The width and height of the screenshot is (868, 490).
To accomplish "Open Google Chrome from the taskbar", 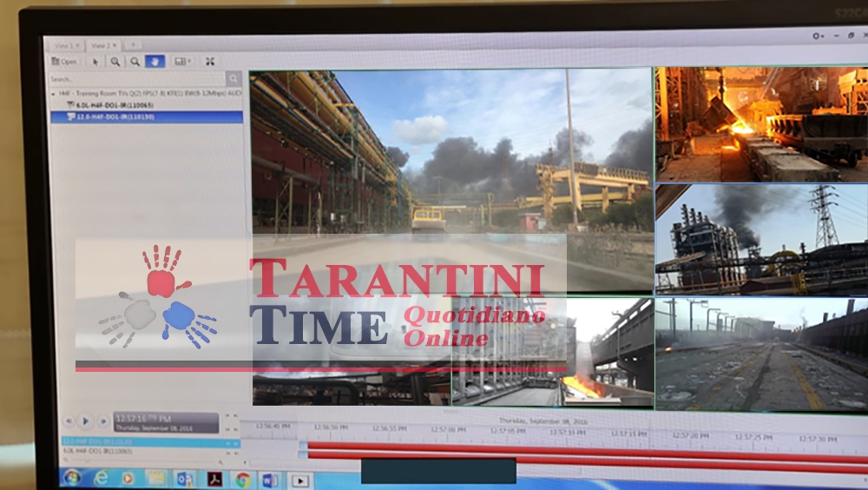I will (242, 480).
